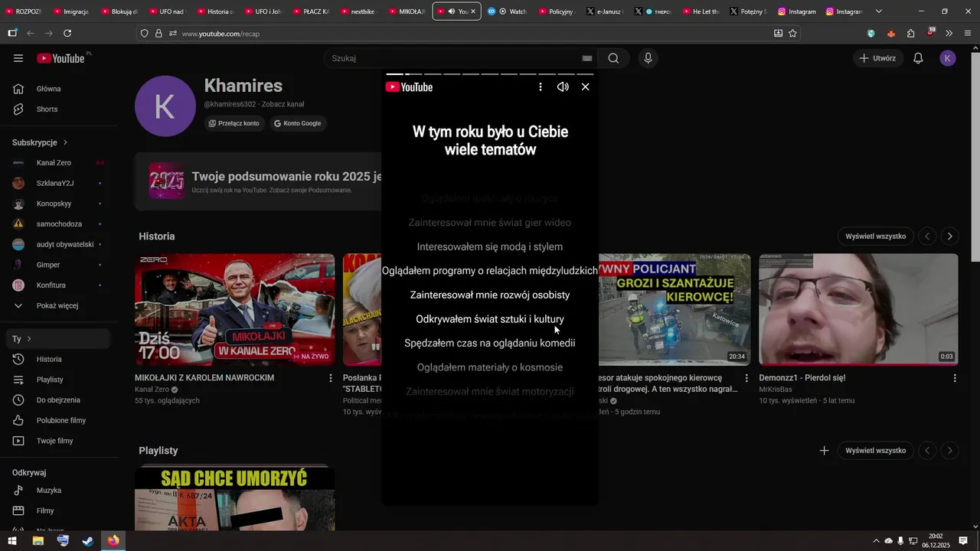Close the recap story overlay
980x551 pixels.
click(586, 87)
